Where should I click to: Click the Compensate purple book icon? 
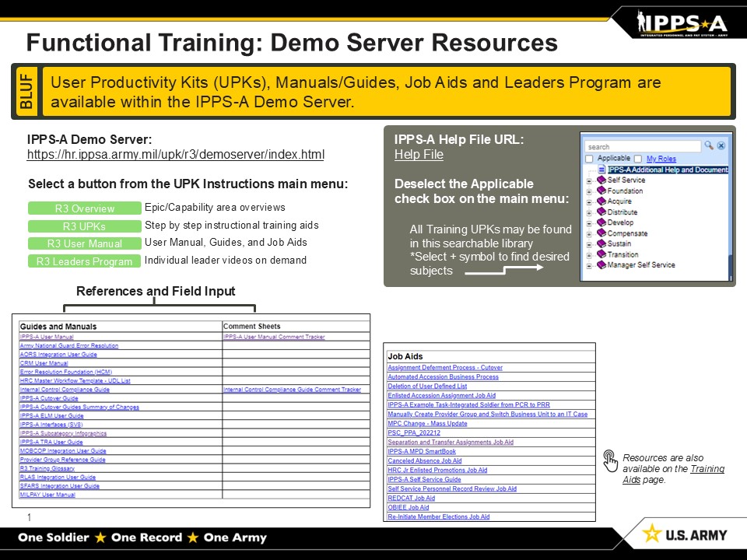[601, 233]
